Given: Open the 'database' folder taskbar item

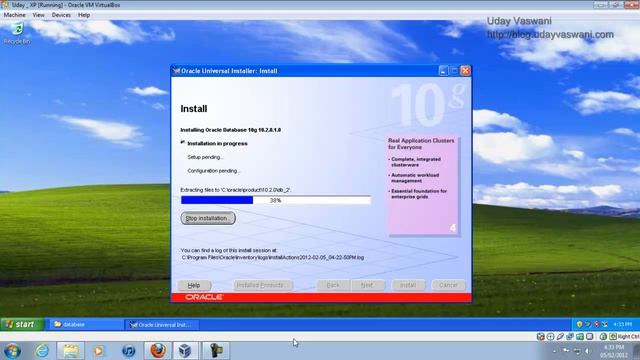Looking at the screenshot, I should [x=86, y=324].
